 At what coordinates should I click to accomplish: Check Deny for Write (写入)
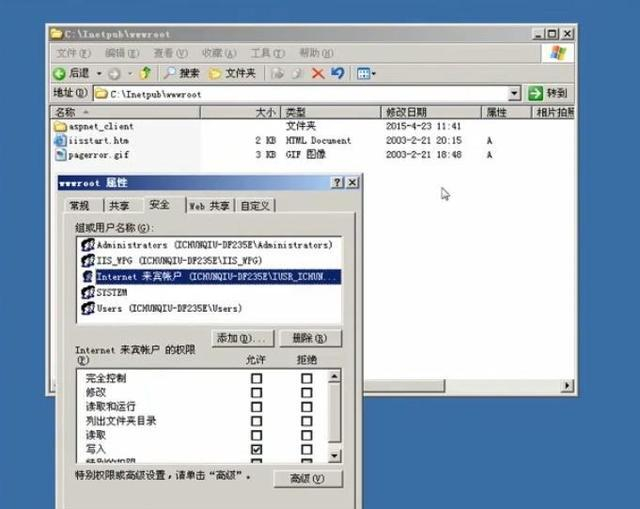307,449
